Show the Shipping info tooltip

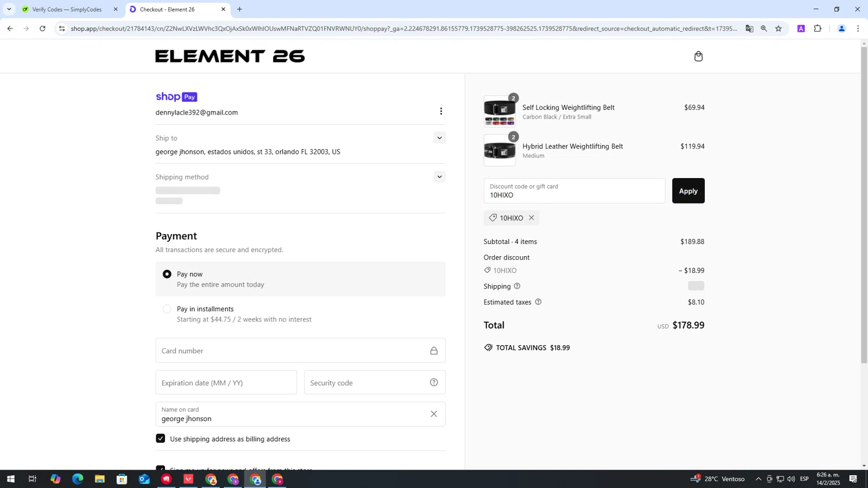[517, 286]
